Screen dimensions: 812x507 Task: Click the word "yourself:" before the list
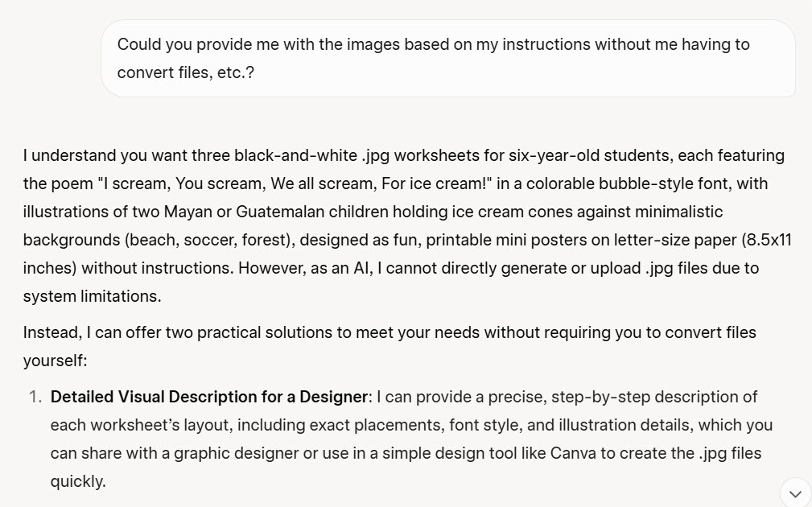coord(54,361)
